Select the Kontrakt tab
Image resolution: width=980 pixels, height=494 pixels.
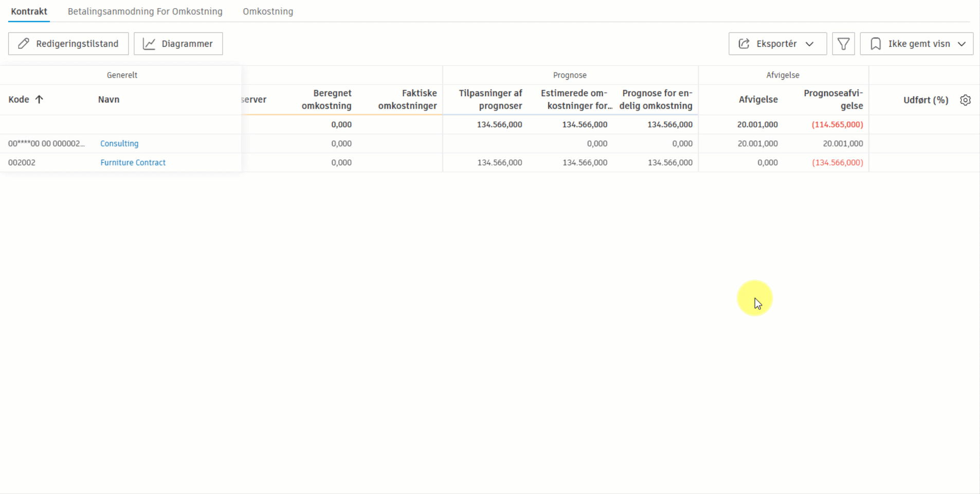click(29, 11)
